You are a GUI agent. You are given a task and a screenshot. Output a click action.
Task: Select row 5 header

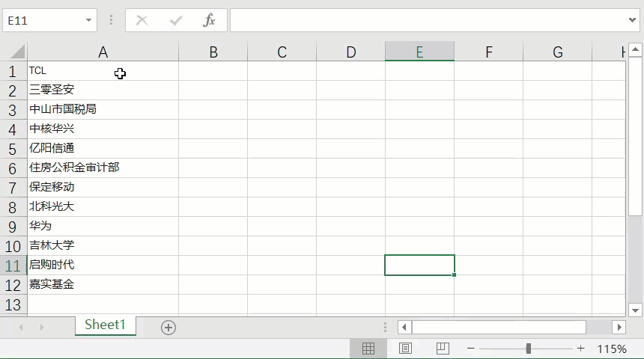(13, 149)
